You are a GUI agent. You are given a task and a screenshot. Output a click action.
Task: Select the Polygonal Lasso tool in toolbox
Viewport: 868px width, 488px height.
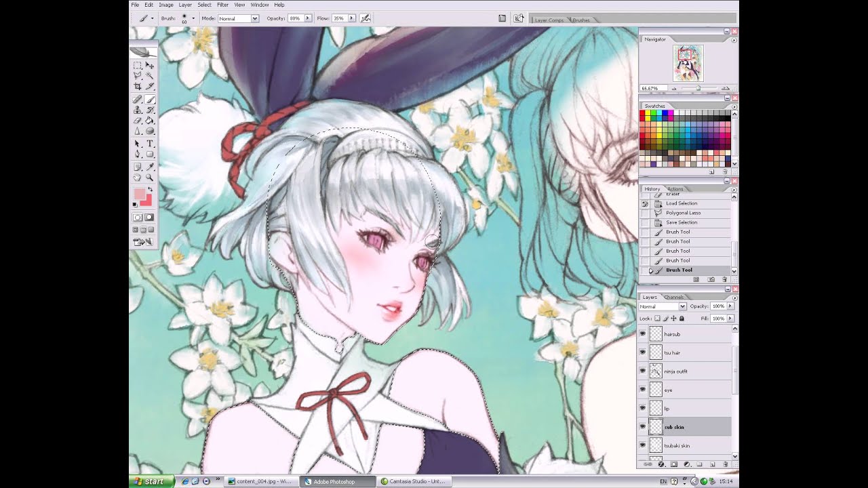pyautogui.click(x=138, y=76)
